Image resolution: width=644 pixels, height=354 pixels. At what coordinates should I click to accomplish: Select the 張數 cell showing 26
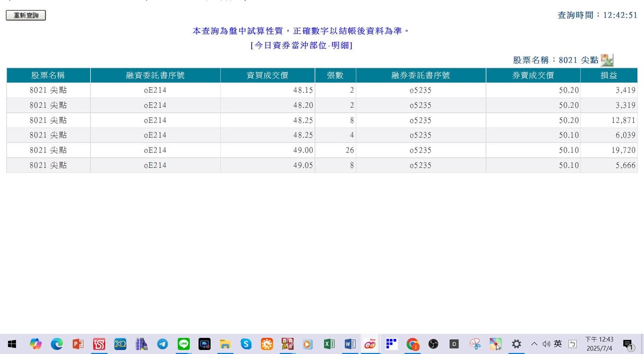pos(335,150)
